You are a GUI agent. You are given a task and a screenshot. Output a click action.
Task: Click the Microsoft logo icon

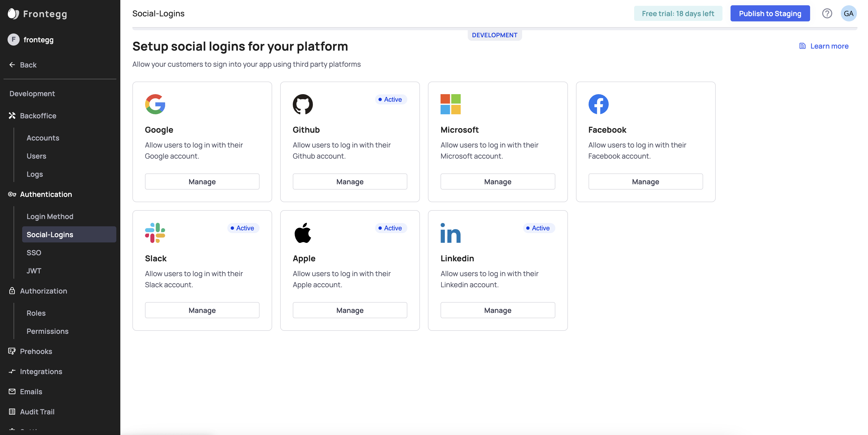tap(451, 104)
